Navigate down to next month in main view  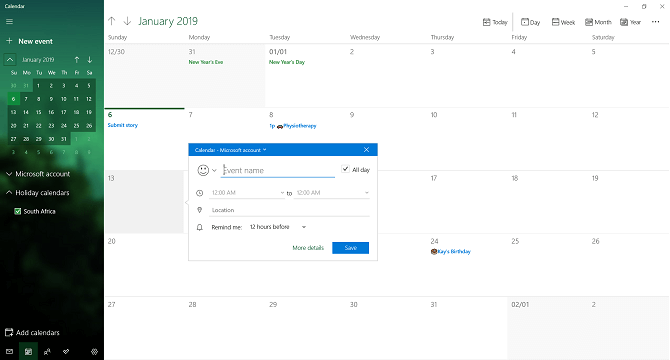point(127,21)
